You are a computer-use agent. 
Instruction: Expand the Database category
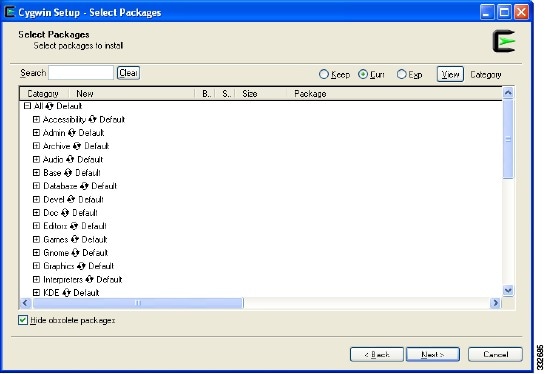36,186
